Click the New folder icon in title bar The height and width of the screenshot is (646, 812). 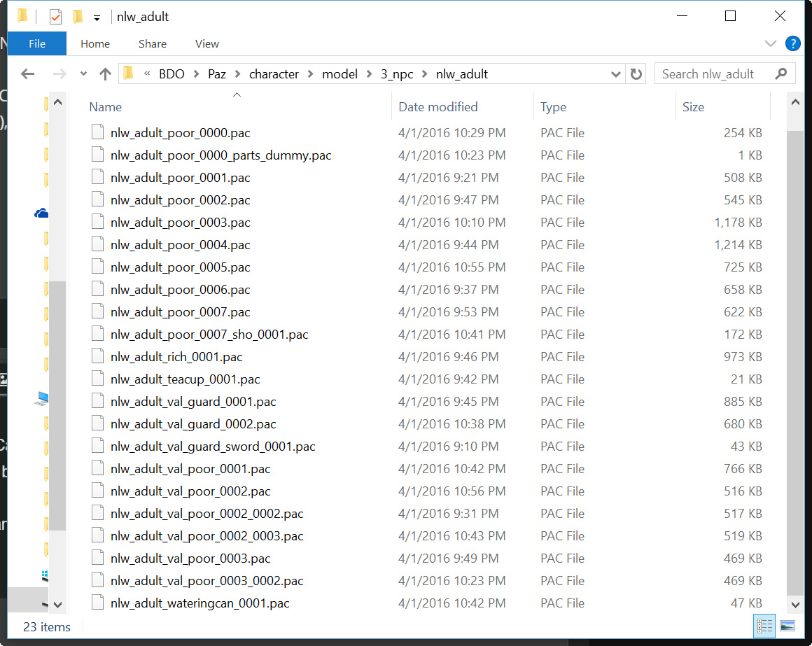(78, 17)
